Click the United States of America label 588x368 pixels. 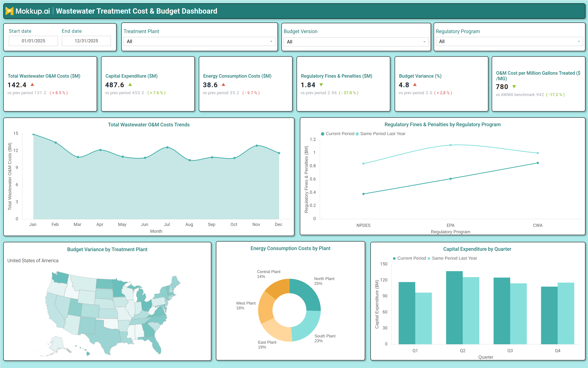click(x=33, y=260)
